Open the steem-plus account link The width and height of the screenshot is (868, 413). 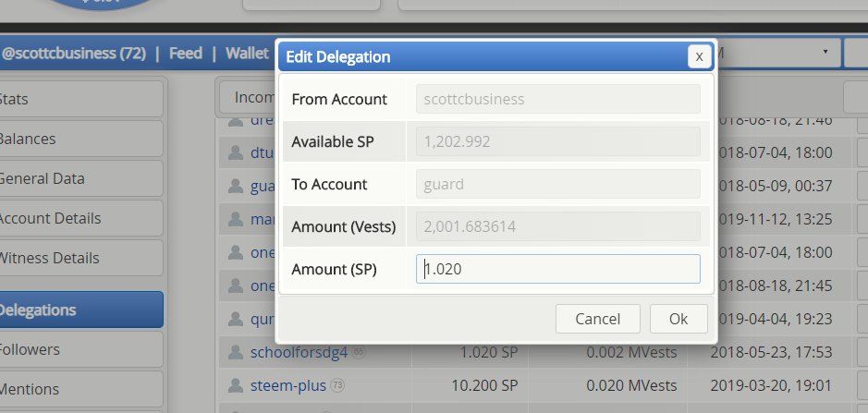pos(287,385)
